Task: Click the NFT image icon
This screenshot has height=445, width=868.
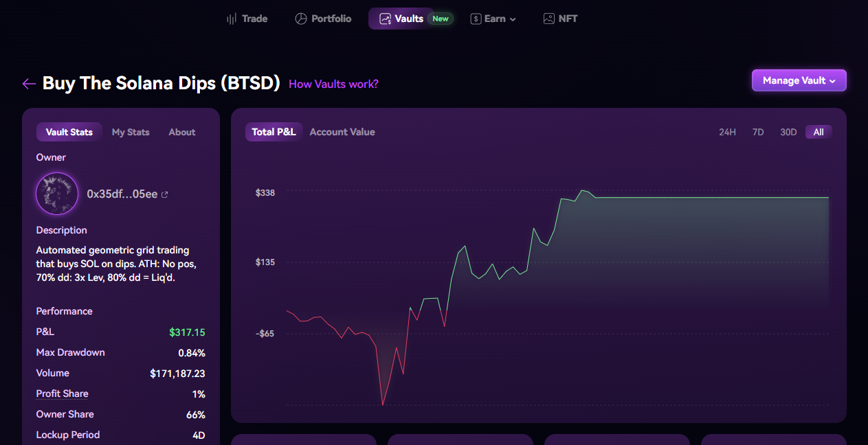Action: coord(548,19)
